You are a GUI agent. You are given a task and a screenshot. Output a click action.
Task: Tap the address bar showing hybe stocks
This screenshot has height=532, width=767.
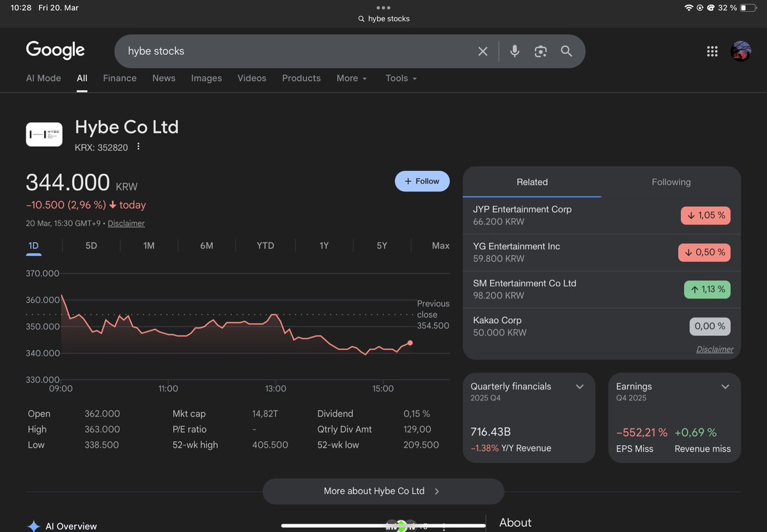(383, 19)
